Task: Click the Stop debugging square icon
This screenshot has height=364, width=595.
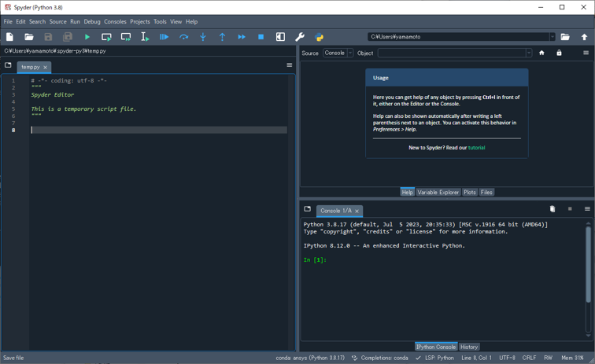Action: click(261, 37)
